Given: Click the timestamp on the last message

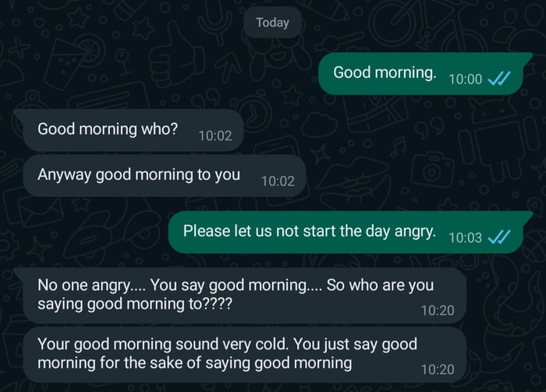Looking at the screenshot, I should pos(437,369).
